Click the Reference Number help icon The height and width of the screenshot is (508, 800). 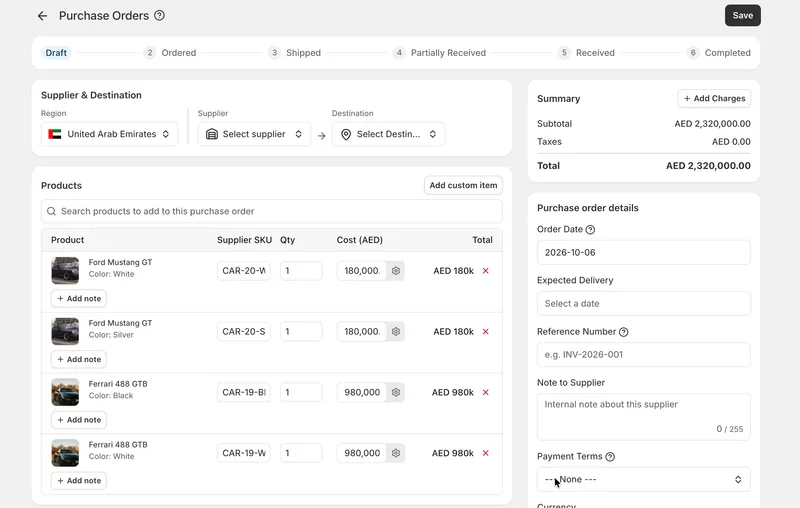[623, 332]
